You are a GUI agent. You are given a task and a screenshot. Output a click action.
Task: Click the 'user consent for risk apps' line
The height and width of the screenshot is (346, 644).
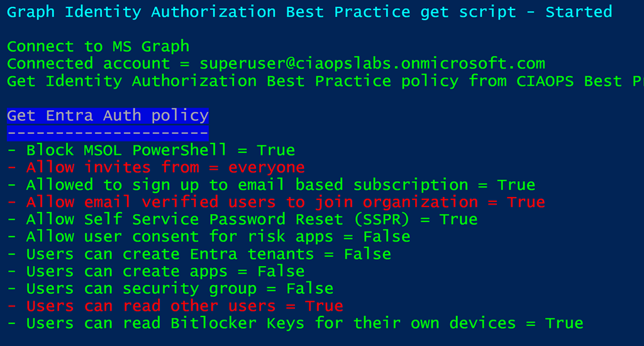tap(209, 237)
